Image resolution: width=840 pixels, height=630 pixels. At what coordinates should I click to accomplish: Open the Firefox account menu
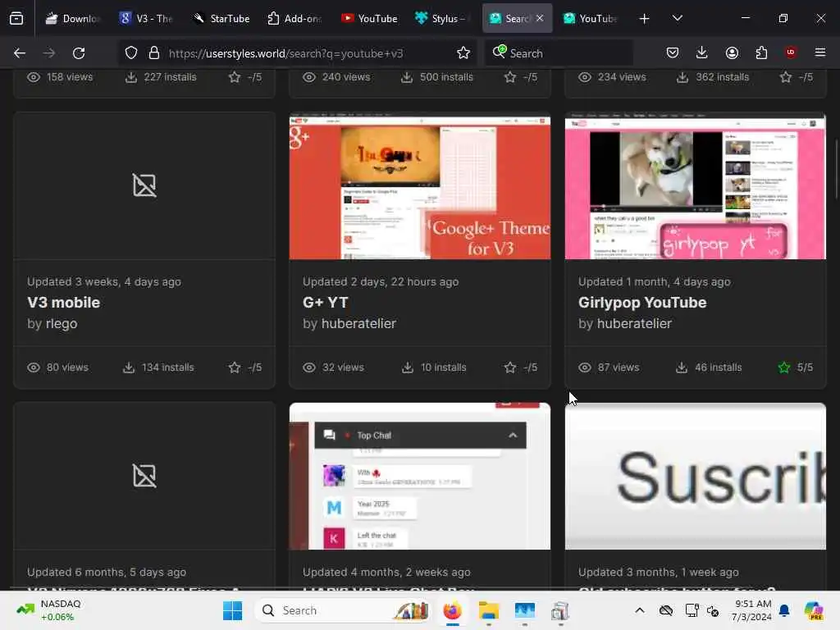tap(732, 52)
